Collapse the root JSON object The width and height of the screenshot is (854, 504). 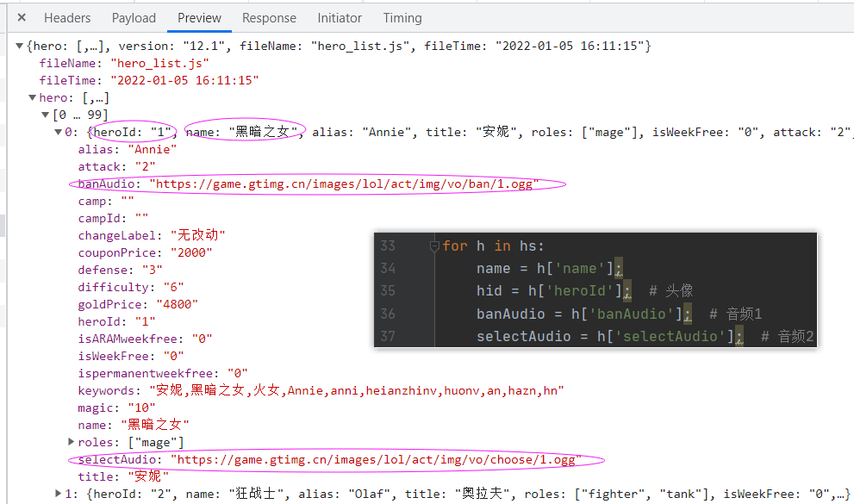tap(20, 47)
